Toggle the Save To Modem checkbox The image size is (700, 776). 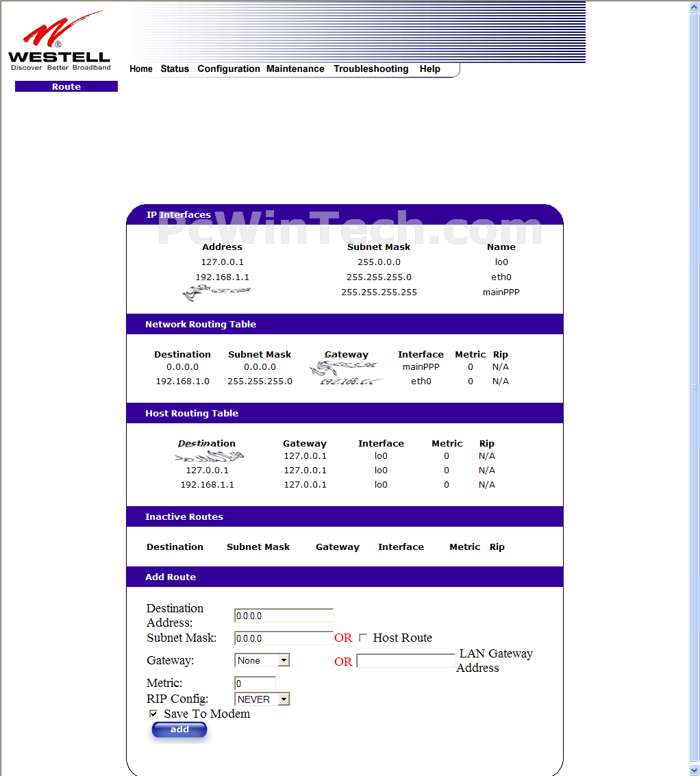153,714
